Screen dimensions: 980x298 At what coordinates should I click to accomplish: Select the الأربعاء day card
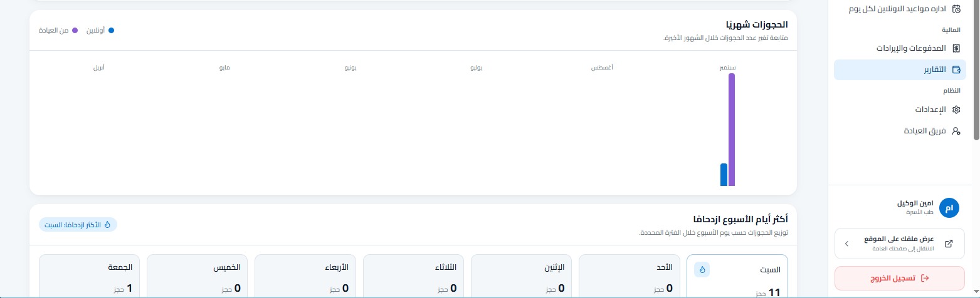click(306, 276)
